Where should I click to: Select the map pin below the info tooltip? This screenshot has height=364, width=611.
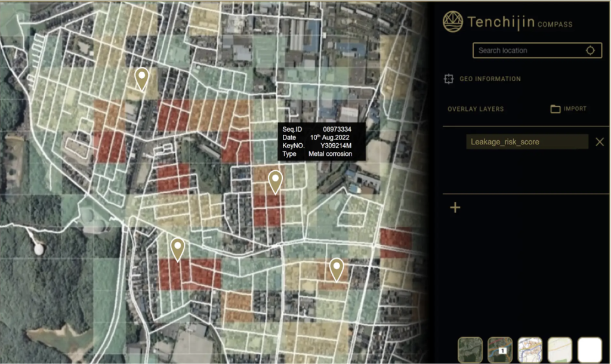click(275, 183)
